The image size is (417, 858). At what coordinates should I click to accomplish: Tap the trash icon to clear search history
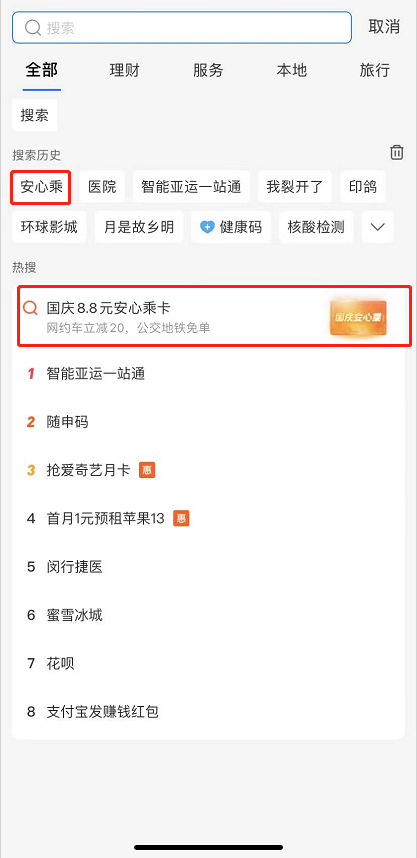(397, 153)
